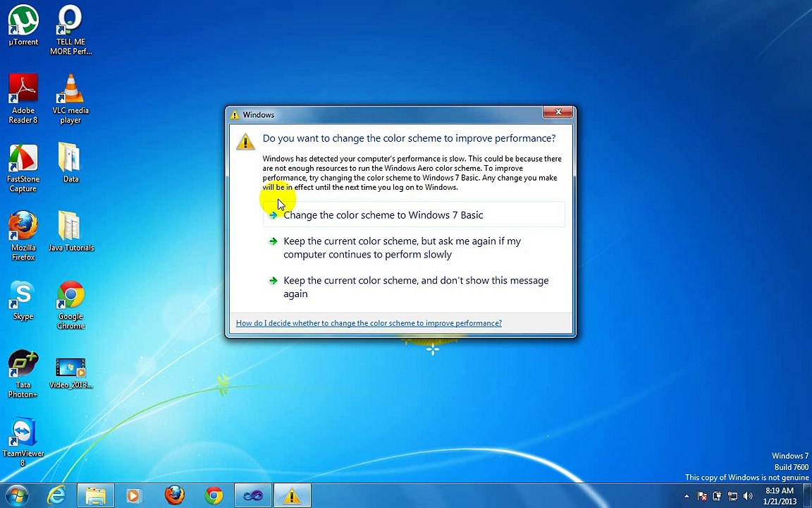
Task: Select the Video_2013... file icon
Action: [x=71, y=373]
